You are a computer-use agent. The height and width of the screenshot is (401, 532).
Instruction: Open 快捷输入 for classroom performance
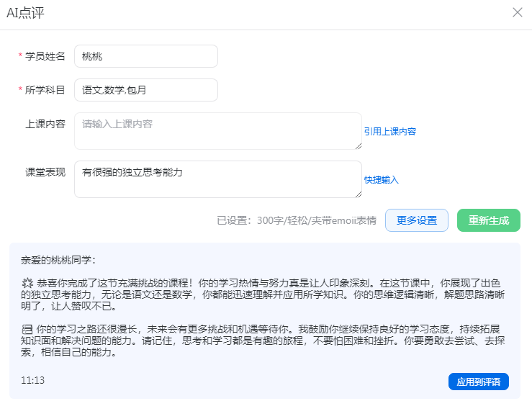pyautogui.click(x=381, y=180)
